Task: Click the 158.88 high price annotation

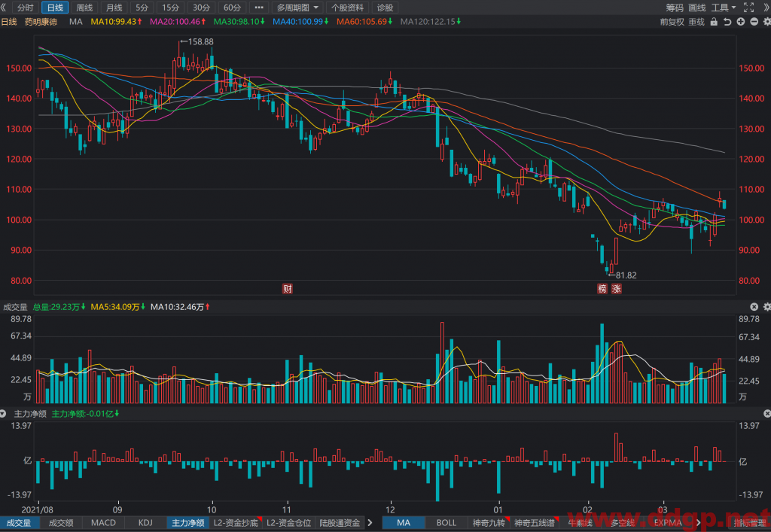Action: click(200, 41)
